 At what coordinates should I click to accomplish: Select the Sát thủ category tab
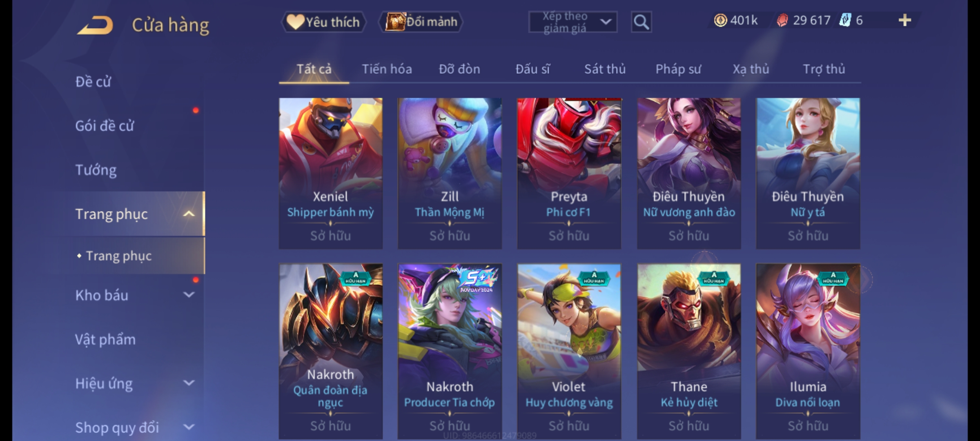click(605, 69)
